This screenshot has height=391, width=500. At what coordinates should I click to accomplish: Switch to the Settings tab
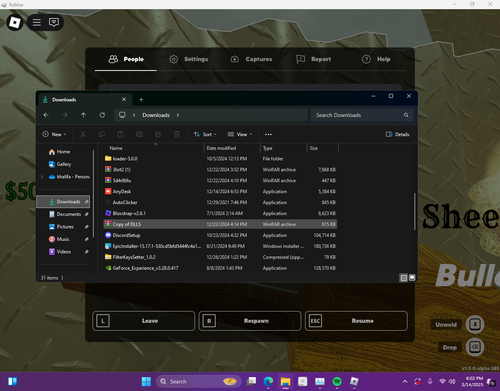pos(189,59)
